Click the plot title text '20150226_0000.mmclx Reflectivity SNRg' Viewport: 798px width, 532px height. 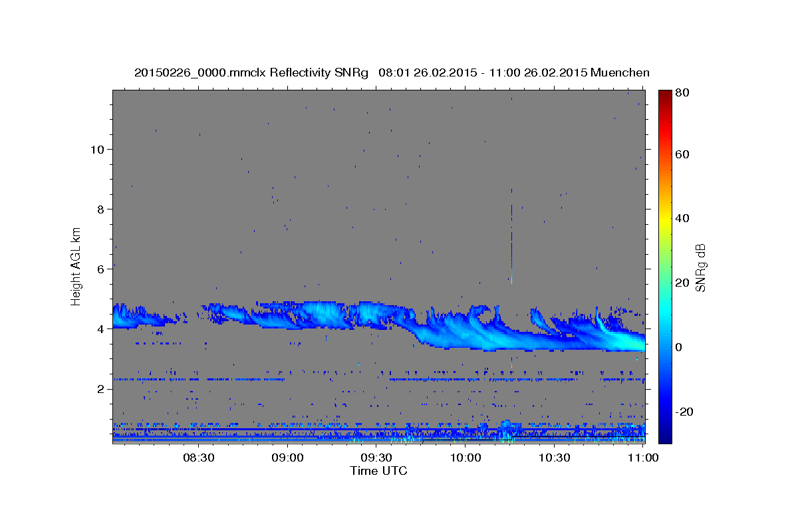(251, 72)
